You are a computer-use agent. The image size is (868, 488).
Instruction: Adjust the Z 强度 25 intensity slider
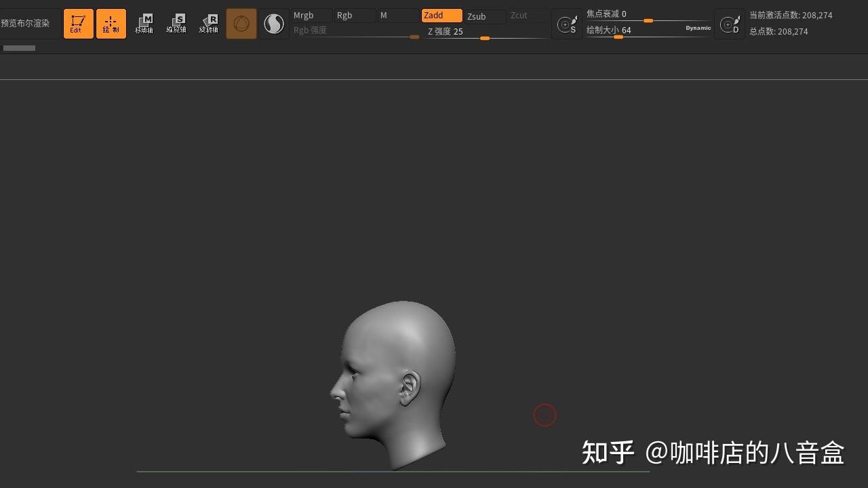coord(485,39)
